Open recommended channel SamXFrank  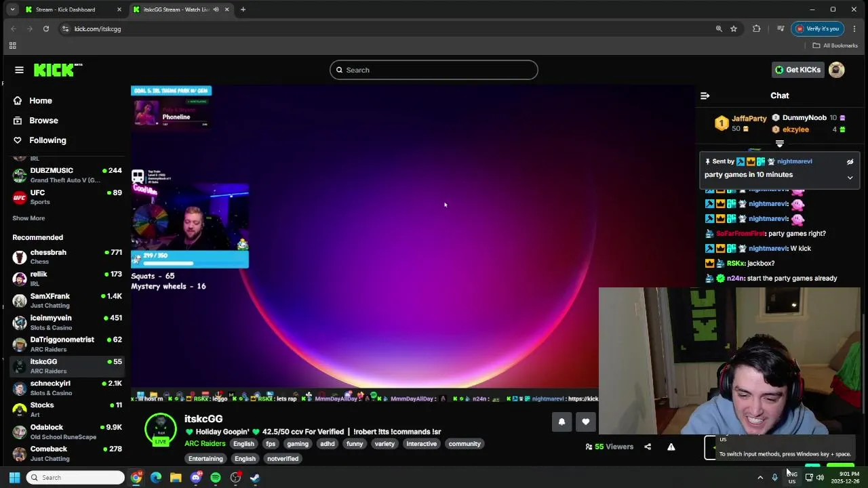point(66,300)
